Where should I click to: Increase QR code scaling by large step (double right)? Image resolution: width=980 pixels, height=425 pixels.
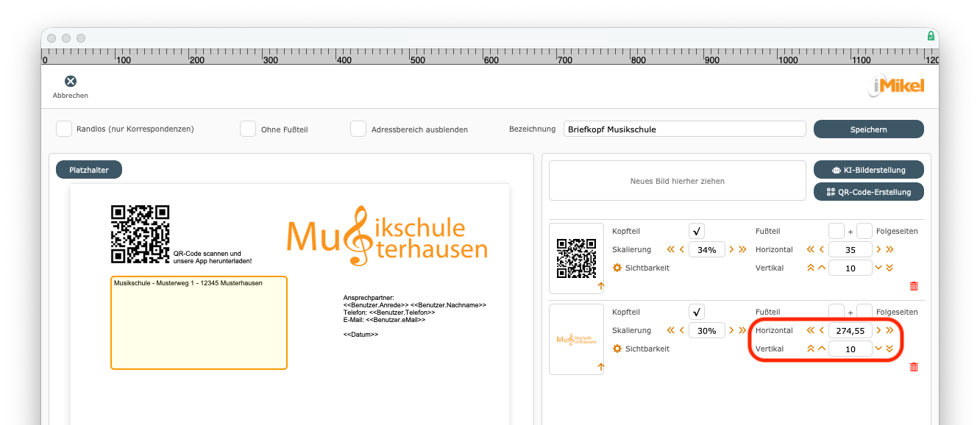pos(742,249)
